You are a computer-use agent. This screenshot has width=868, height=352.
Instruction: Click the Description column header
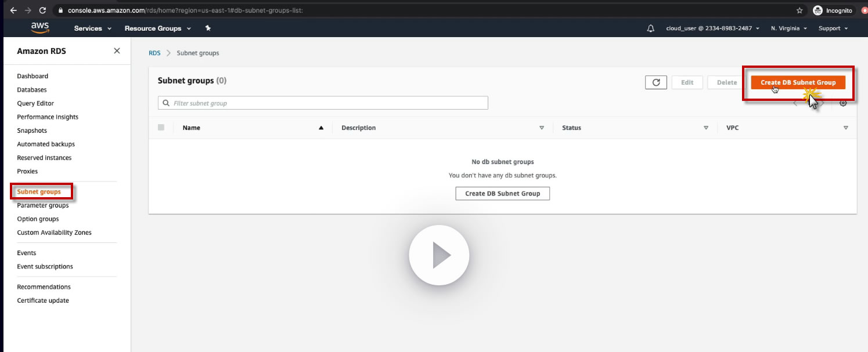pyautogui.click(x=358, y=128)
